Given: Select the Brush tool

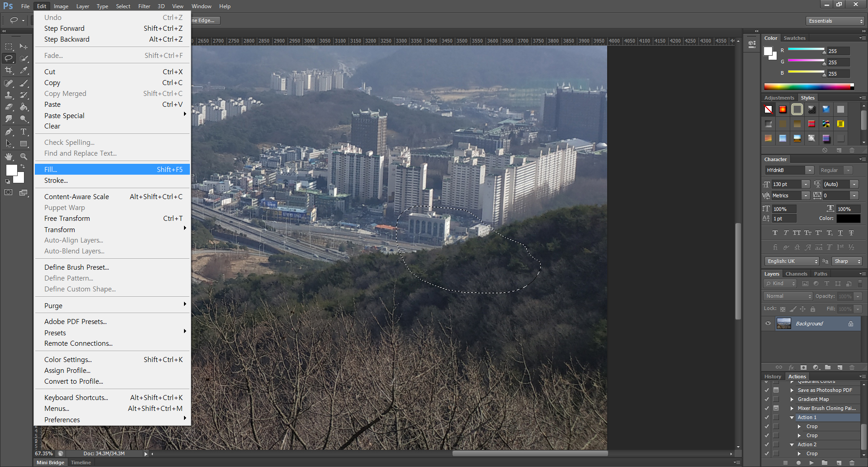Looking at the screenshot, I should [x=24, y=83].
